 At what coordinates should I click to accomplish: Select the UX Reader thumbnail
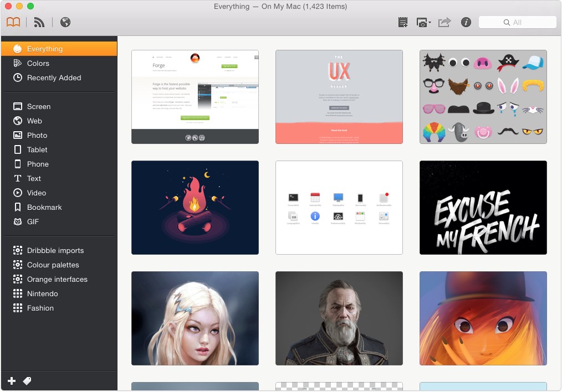[339, 97]
